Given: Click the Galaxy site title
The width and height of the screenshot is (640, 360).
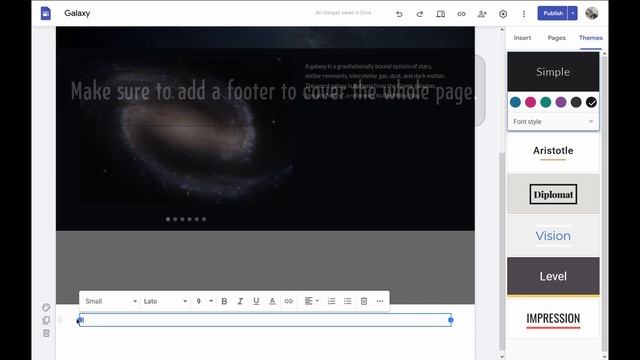Looking at the screenshot, I should 77,13.
